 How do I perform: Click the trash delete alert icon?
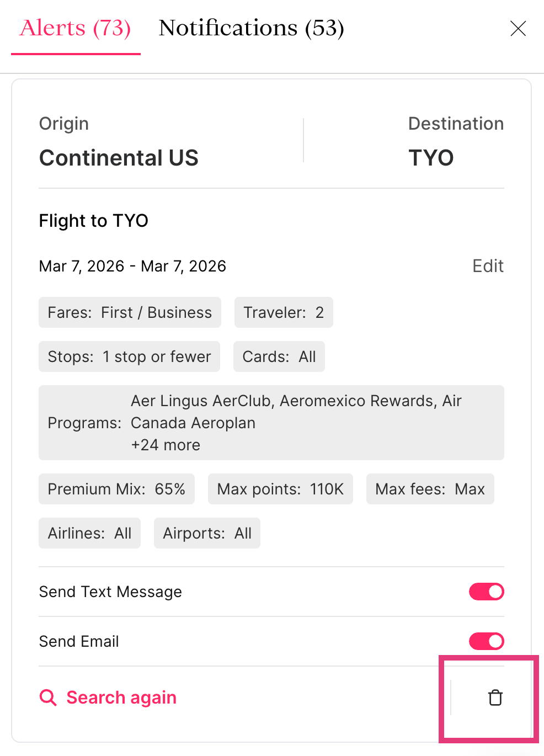coord(495,698)
